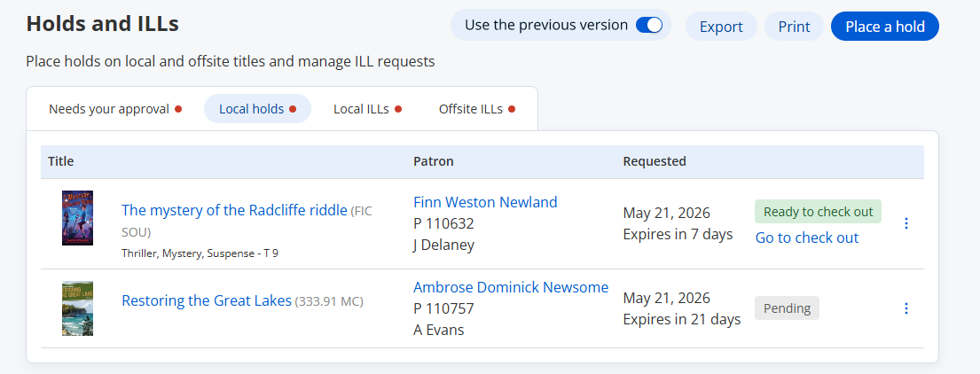Switch to Needs your approval tab
Viewport: 980px width, 374px height.
point(115,109)
